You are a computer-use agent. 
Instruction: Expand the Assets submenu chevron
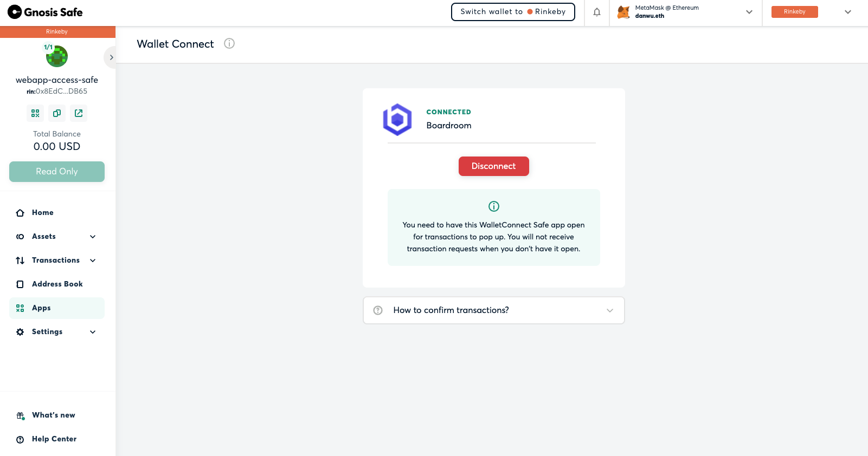(93, 237)
